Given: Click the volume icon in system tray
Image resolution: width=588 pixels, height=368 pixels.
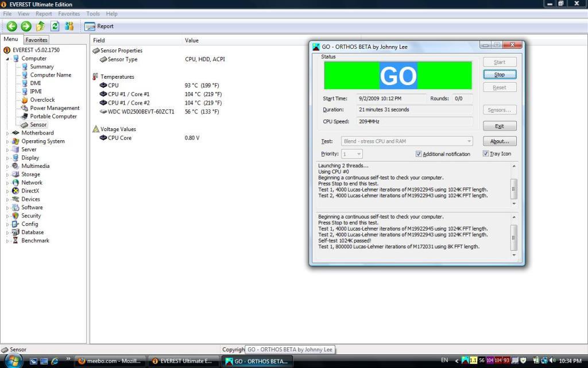Looking at the screenshot, I should (552, 361).
